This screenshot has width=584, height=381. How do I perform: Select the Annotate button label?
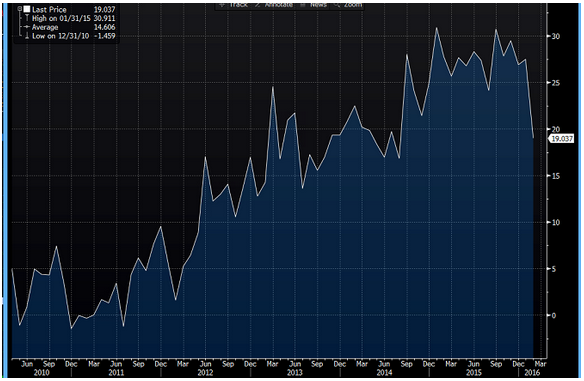point(279,5)
